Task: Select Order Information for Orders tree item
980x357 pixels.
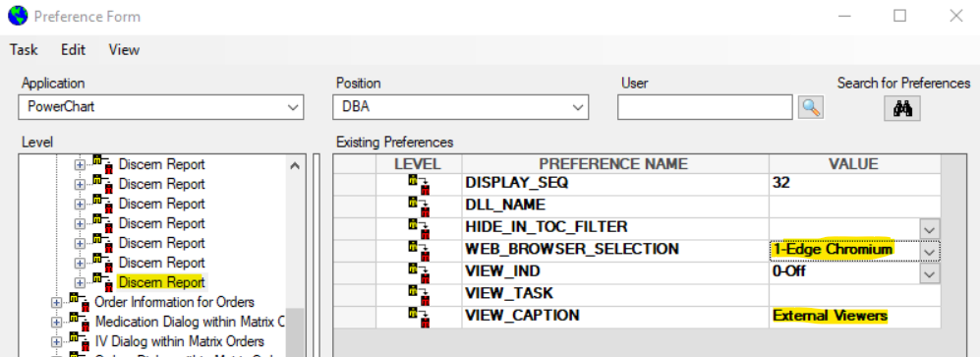Action: pyautogui.click(x=174, y=303)
